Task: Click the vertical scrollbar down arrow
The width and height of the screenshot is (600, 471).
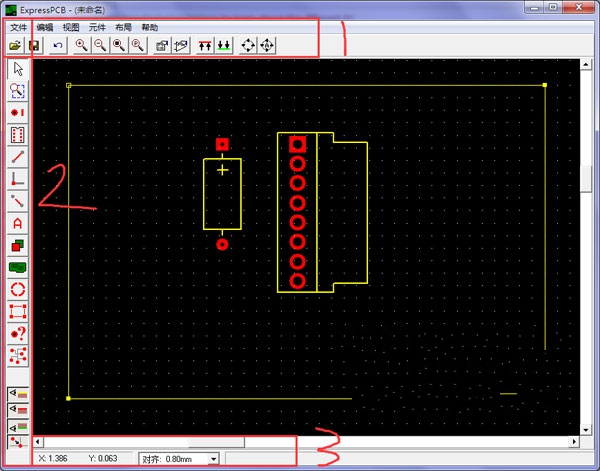Action: (586, 430)
